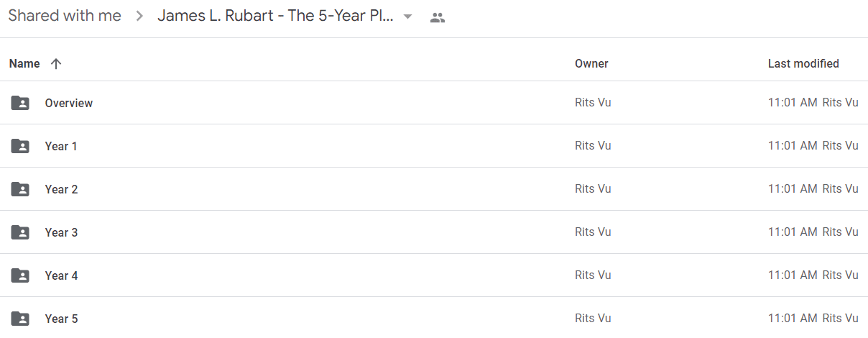Click Rits Vu owner in Year 2 row

[593, 189]
